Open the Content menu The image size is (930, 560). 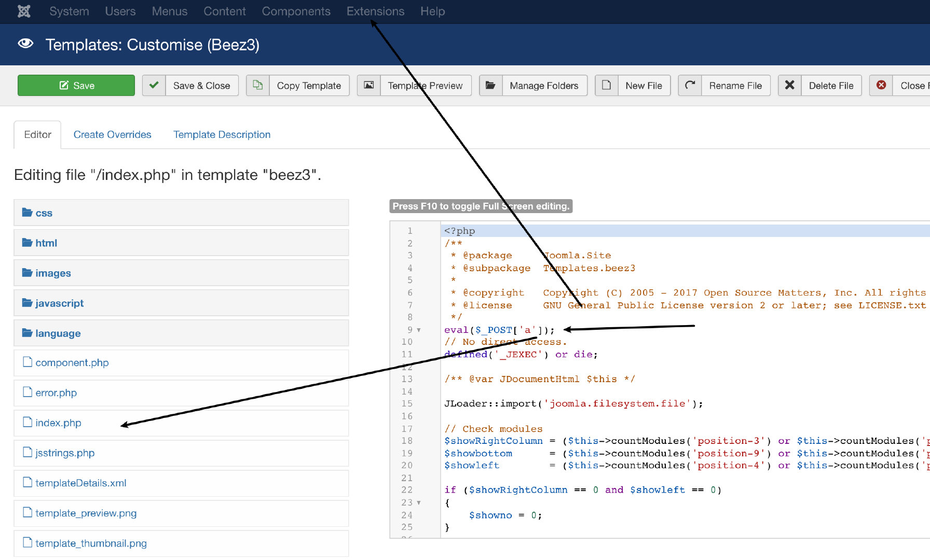click(225, 11)
